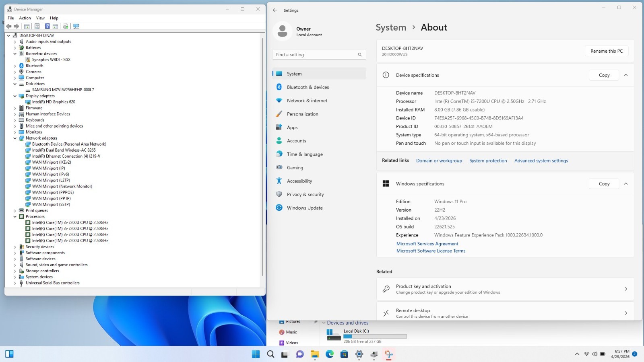Open the Chat taskbar icon
This screenshot has width=644, height=362.
300,354
